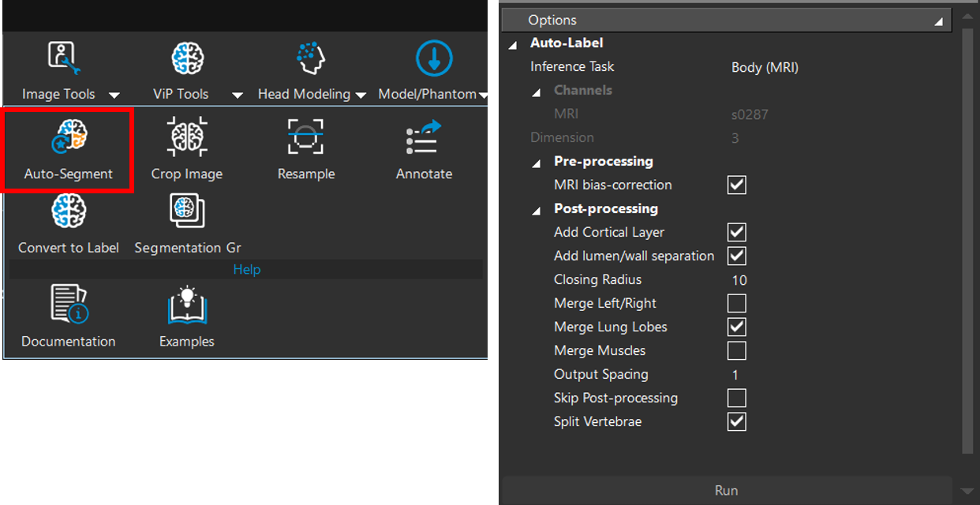
Task: Check the Skip Post-processing option
Action: 736,398
